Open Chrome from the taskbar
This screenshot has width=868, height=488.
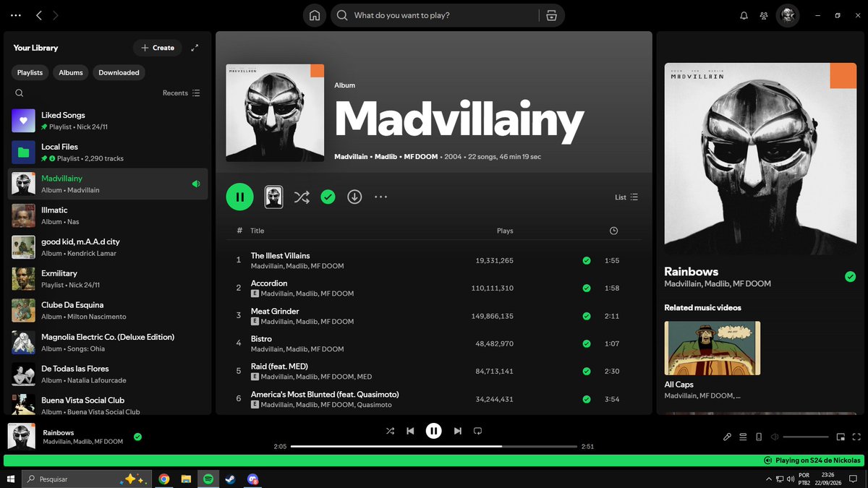[164, 479]
